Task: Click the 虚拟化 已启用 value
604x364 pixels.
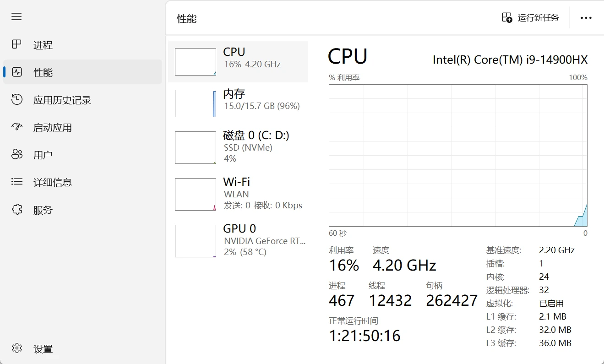Action: (551, 304)
